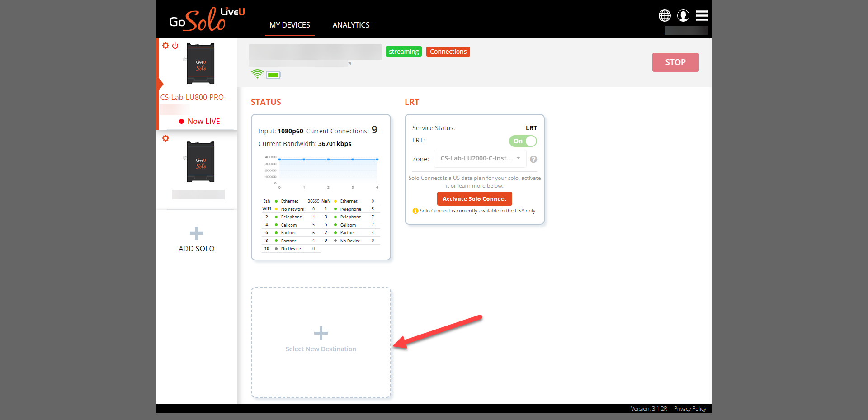Open the Privacy Policy link
The height and width of the screenshot is (420, 868).
coord(690,409)
